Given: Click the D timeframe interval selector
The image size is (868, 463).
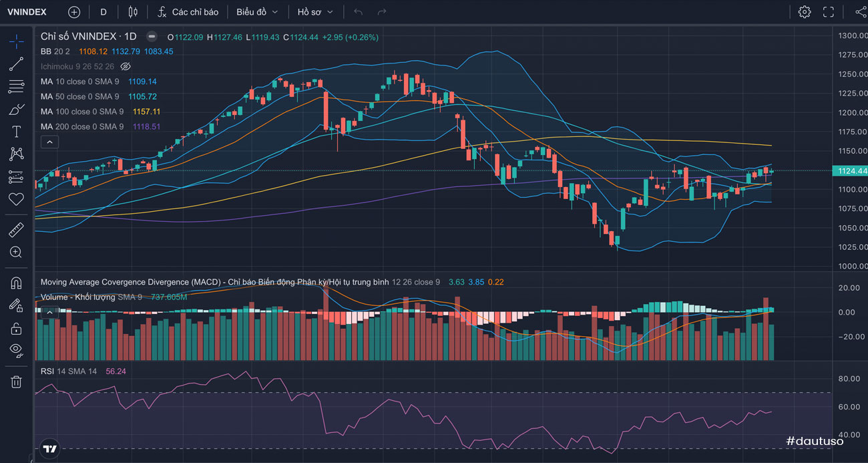Looking at the screenshot, I should click(x=103, y=12).
